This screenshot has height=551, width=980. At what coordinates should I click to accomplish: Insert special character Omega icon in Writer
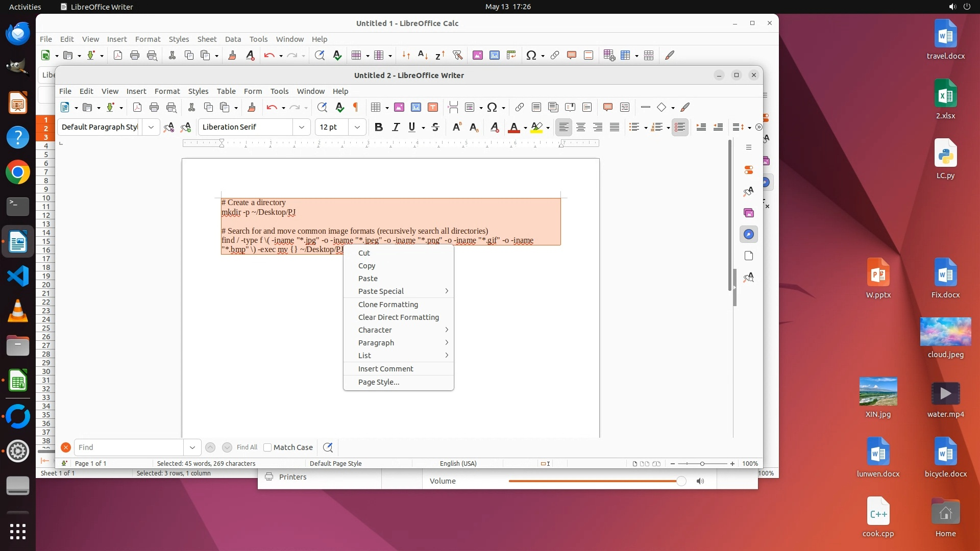click(492, 107)
